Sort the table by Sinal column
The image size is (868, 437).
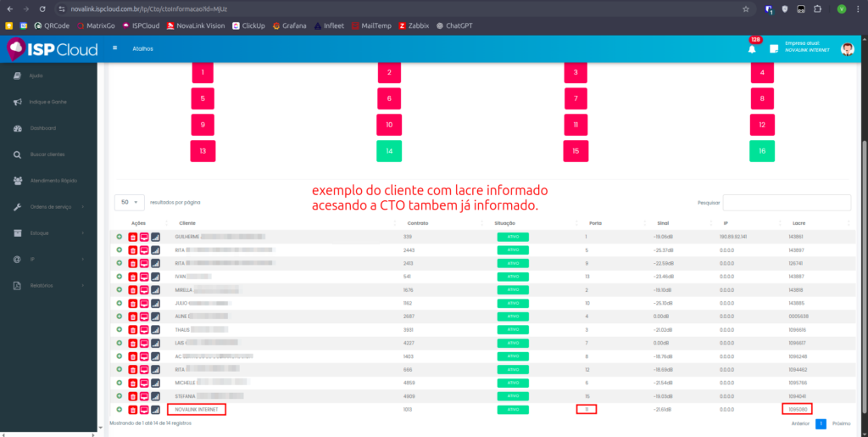point(662,223)
